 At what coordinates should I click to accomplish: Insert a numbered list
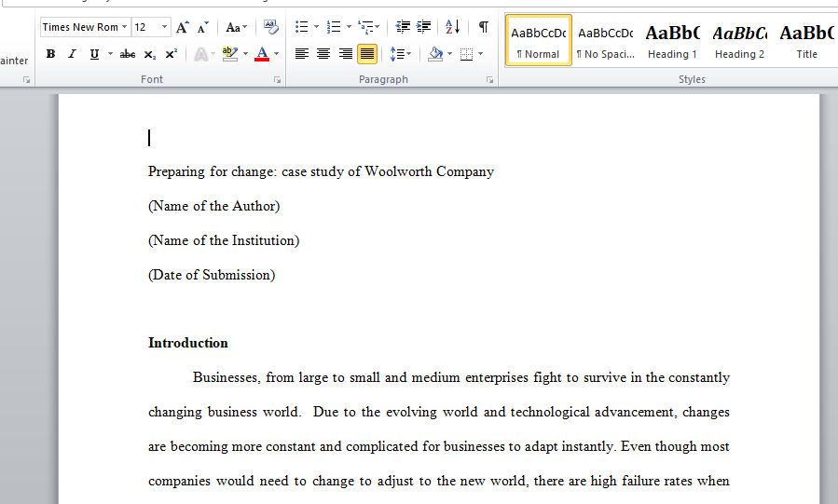pos(334,27)
